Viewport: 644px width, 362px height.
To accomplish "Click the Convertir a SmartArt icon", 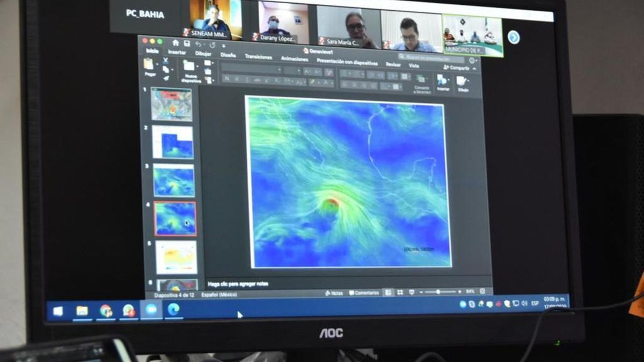I will coord(421,80).
